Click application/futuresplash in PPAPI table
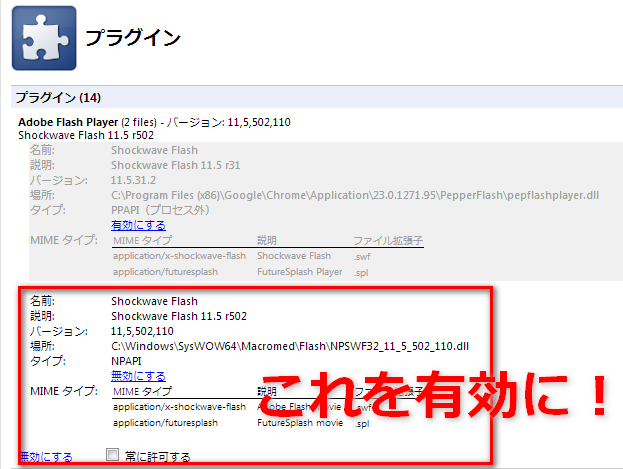This screenshot has width=623, height=469. (x=165, y=272)
